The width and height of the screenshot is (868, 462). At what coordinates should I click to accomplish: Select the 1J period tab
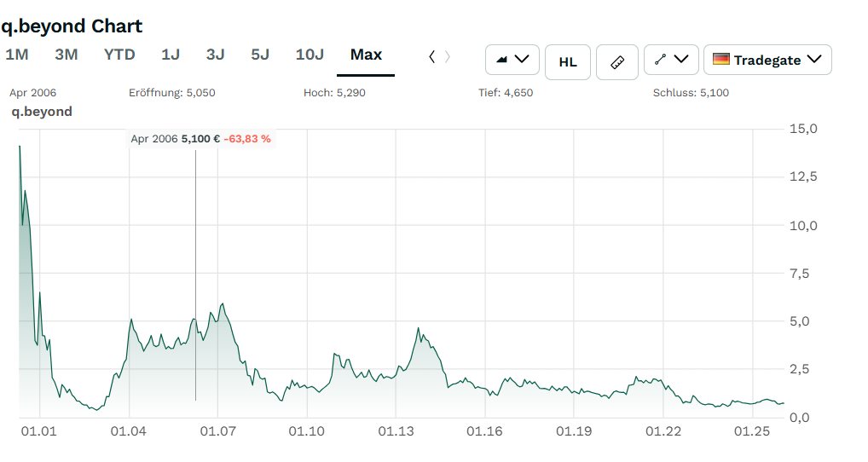(171, 55)
